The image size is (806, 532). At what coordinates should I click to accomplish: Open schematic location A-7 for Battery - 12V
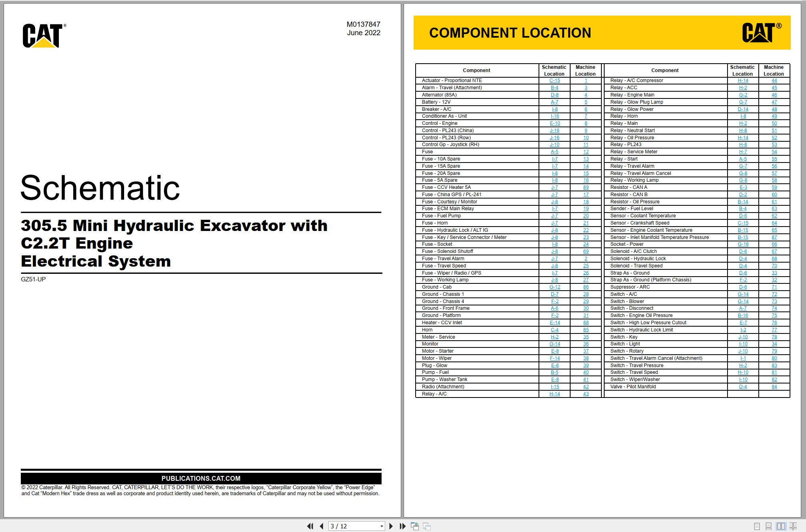pos(555,102)
